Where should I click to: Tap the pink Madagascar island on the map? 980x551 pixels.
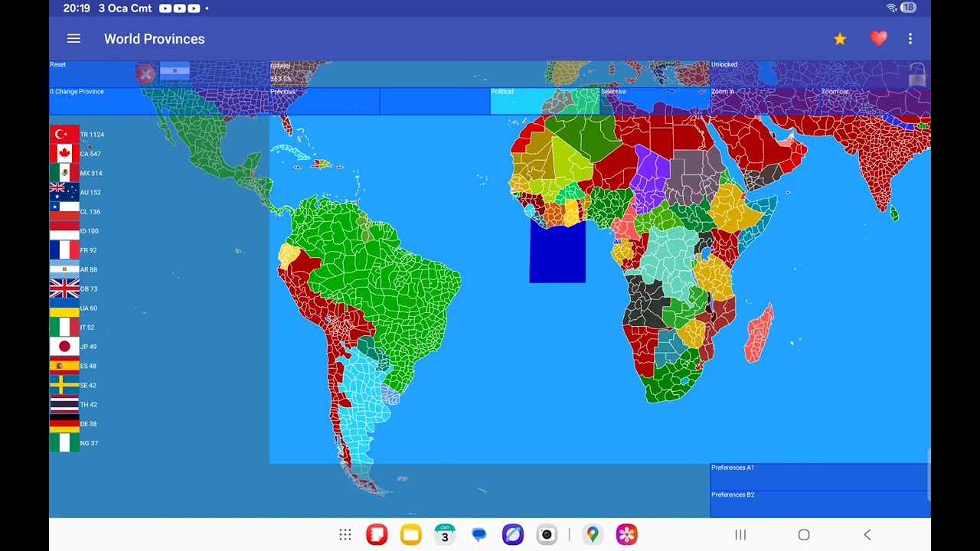tap(759, 334)
